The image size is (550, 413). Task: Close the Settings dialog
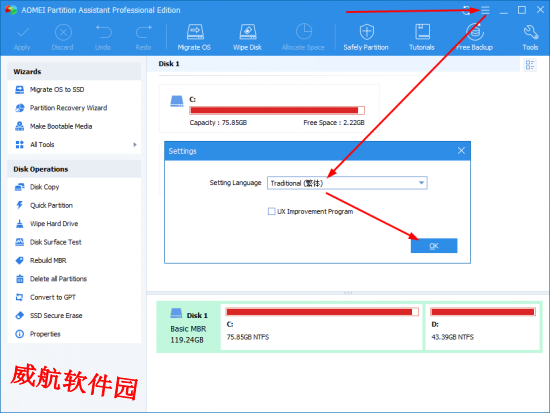point(461,151)
